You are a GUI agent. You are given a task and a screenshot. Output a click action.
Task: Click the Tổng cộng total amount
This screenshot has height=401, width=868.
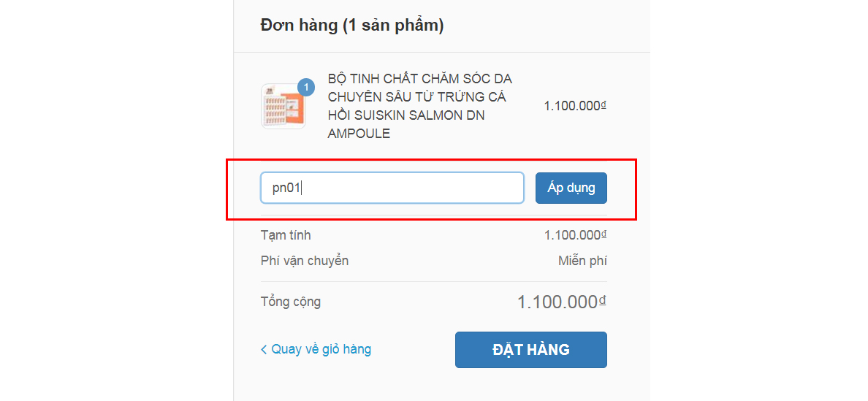557,302
